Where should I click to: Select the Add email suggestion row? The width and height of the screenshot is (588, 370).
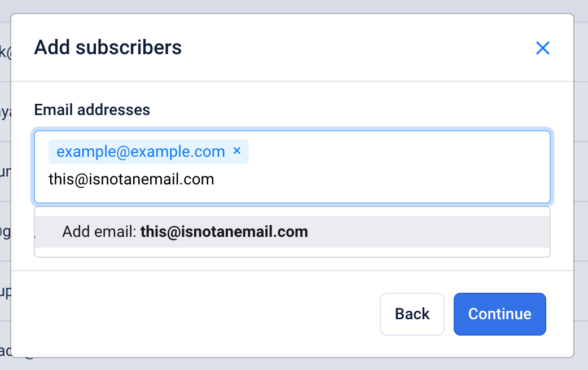[292, 232]
